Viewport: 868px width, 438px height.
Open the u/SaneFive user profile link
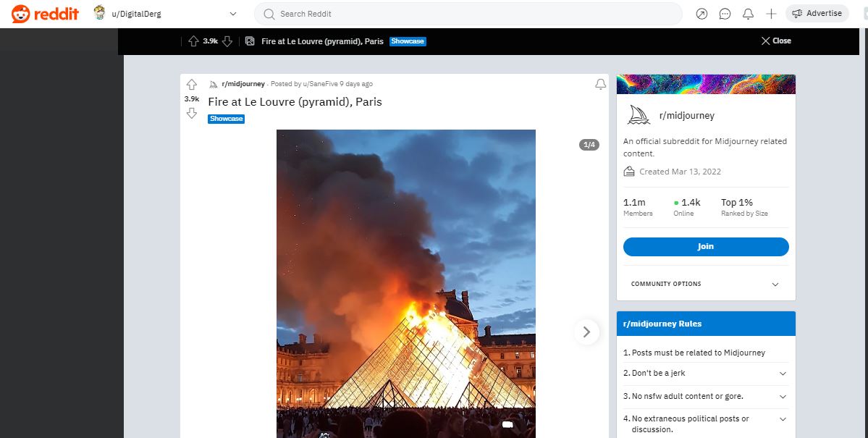[x=320, y=84]
